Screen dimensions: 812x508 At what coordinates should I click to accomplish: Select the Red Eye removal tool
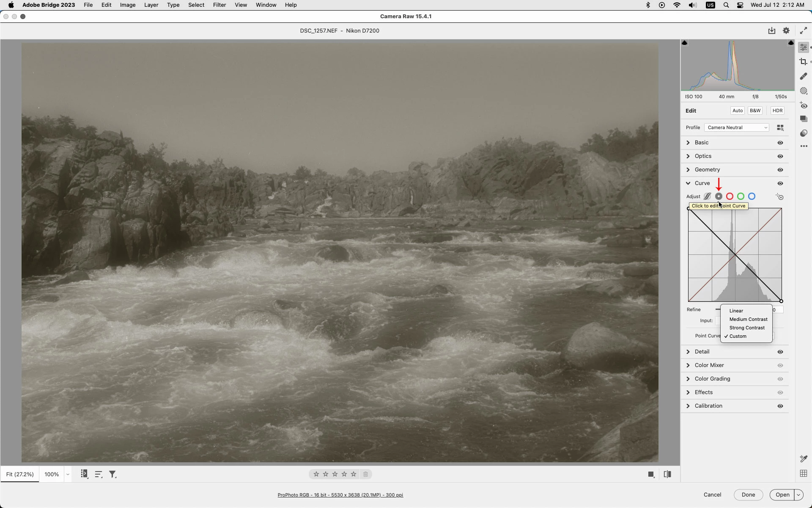point(803,105)
